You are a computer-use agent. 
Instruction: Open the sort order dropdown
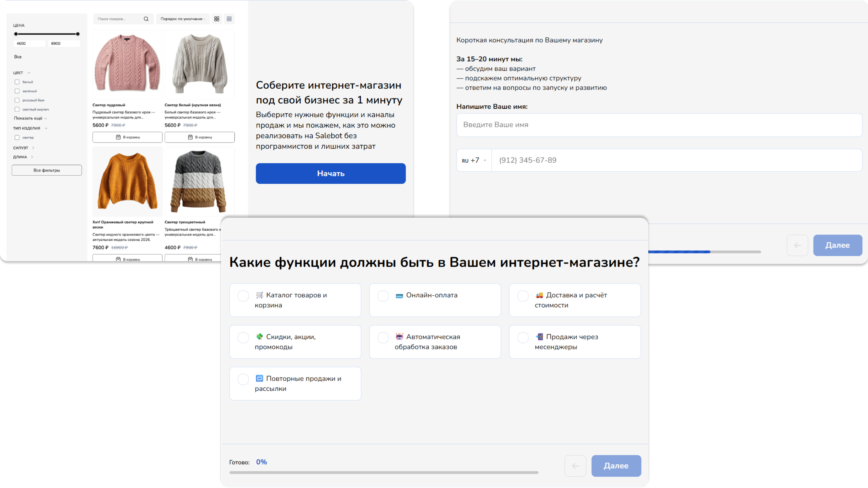pos(183,19)
